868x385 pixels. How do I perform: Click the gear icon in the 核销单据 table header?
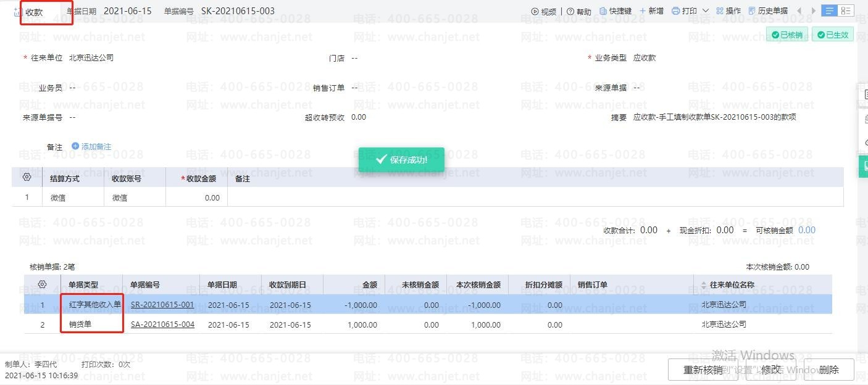(42, 284)
